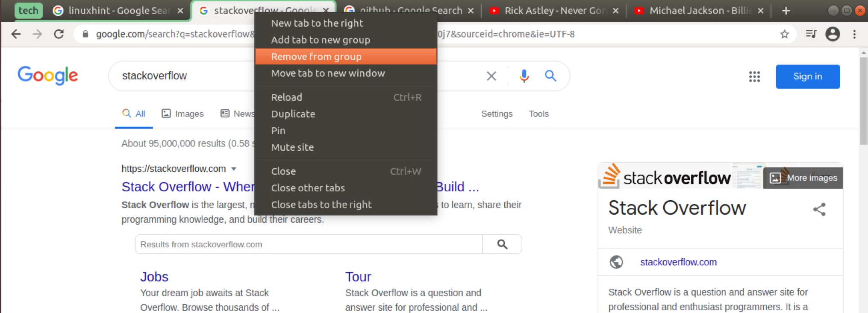Viewport: 868px width, 313px height.
Task: Expand the stackoverflow.com result dropdown arrow
Action: 234,169
